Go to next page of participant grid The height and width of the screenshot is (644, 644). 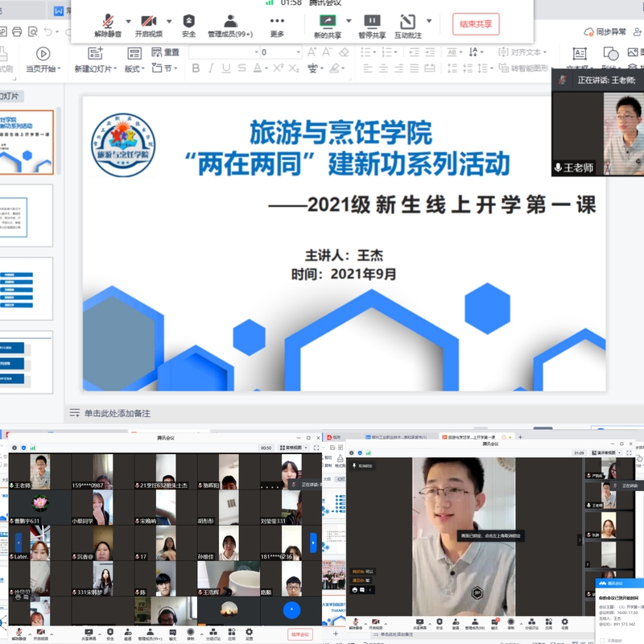[x=313, y=542]
